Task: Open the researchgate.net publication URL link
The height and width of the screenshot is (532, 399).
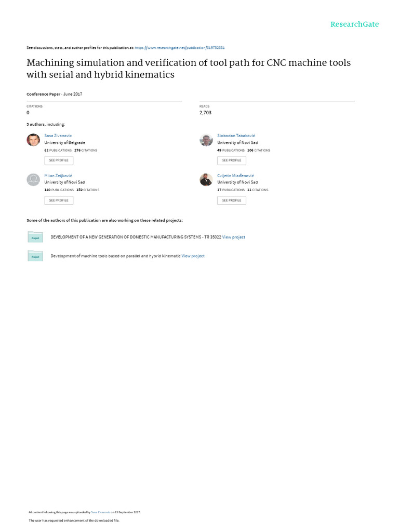Action: (180, 48)
